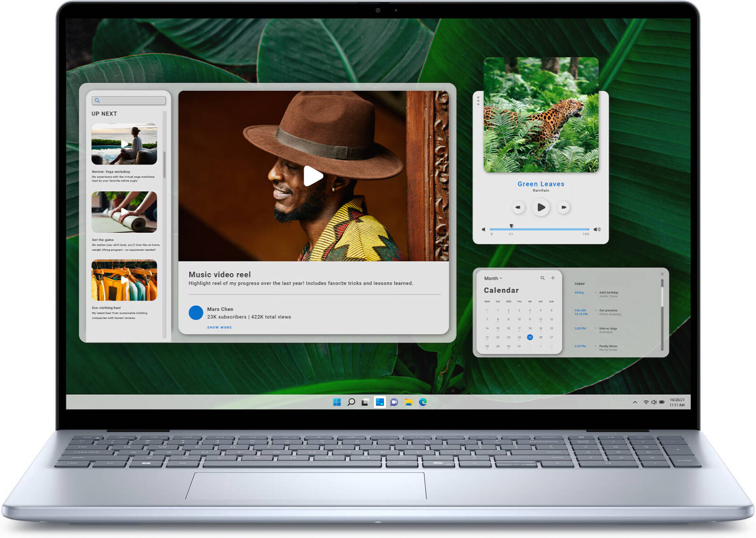Image resolution: width=756 pixels, height=538 pixels.
Task: Select date 25 in the calendar grid
Action: pos(530,337)
